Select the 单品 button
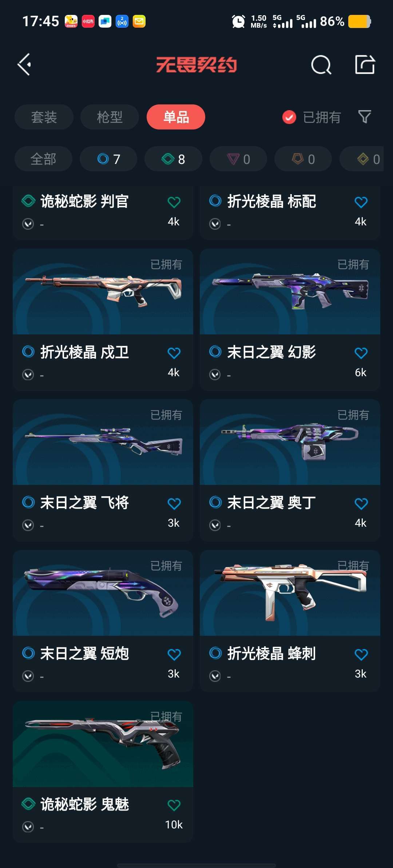The width and height of the screenshot is (393, 868). (x=176, y=117)
